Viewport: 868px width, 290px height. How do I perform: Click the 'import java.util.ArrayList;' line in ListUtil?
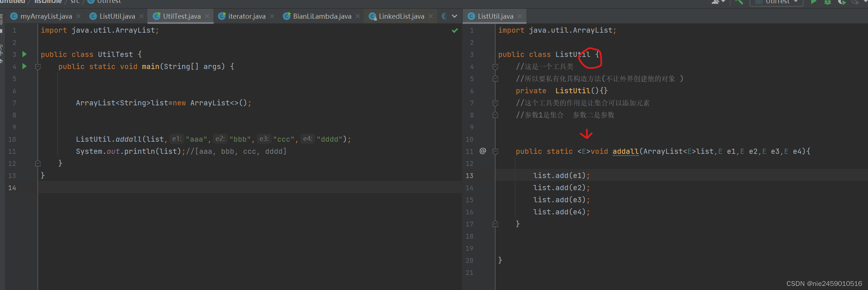(x=557, y=30)
